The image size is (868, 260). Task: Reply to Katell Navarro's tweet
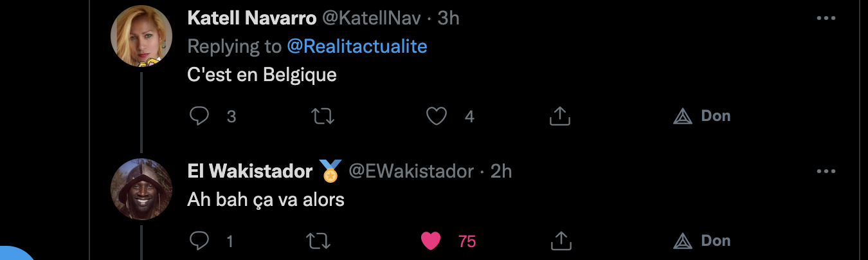200,116
